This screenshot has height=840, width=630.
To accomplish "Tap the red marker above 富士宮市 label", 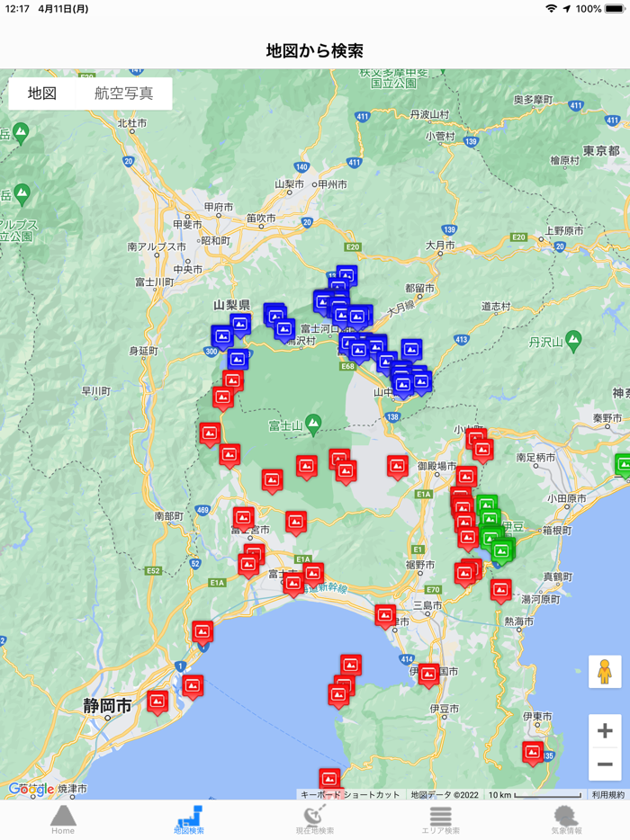I will tap(243, 518).
